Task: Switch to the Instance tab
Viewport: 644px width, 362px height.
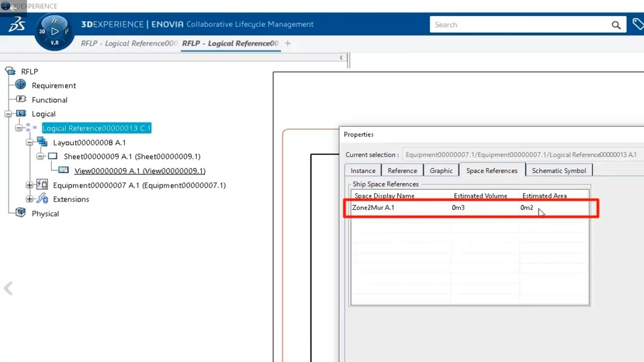Action: click(x=363, y=170)
